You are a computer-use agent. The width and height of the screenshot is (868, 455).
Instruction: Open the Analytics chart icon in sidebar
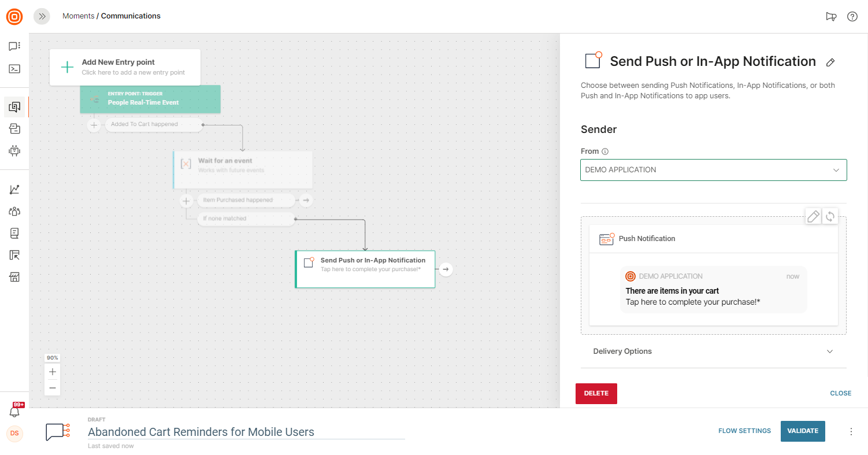pos(14,190)
